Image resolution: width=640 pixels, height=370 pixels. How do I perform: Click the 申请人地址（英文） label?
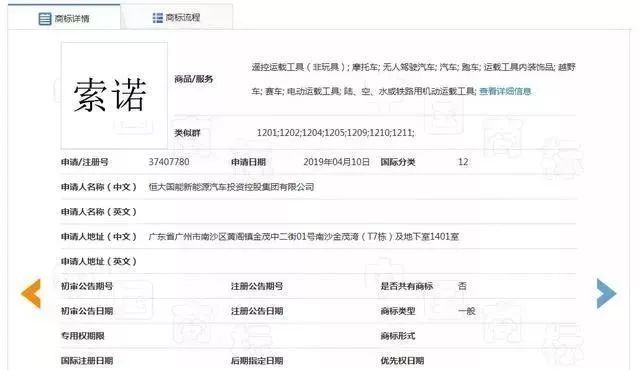click(99, 261)
